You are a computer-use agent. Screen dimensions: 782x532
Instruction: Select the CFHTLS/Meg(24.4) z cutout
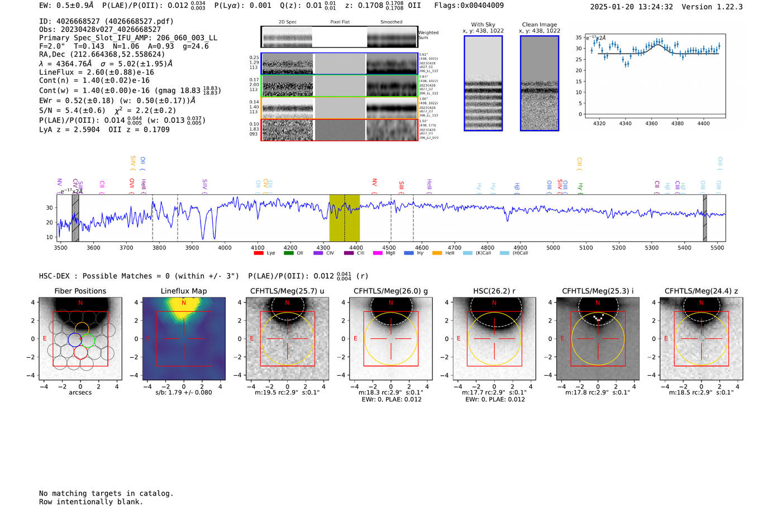702,338
